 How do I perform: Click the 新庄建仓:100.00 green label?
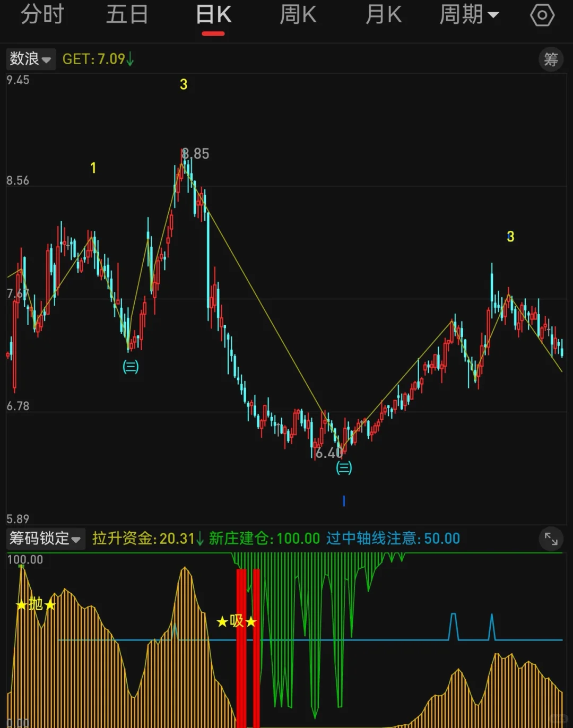point(262,538)
